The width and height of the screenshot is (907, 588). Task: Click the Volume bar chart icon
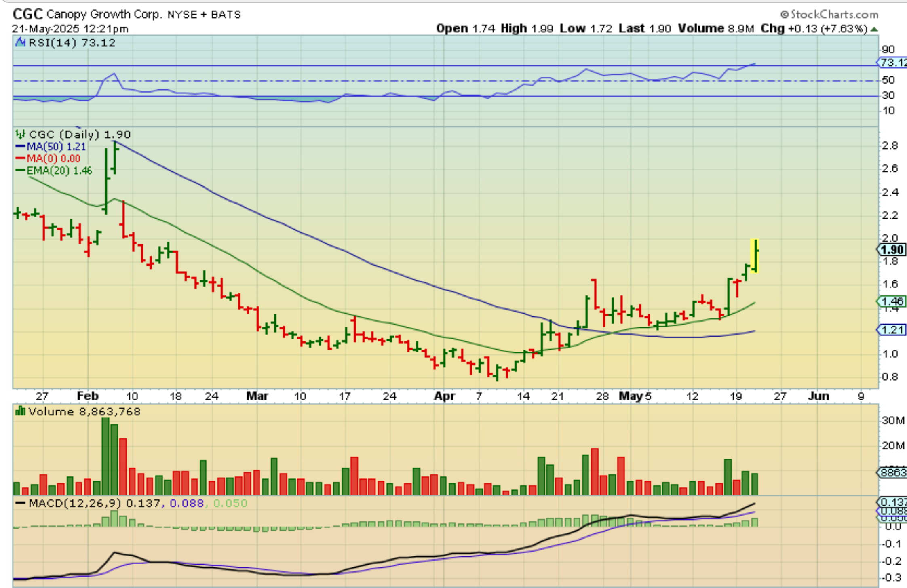pyautogui.click(x=20, y=411)
